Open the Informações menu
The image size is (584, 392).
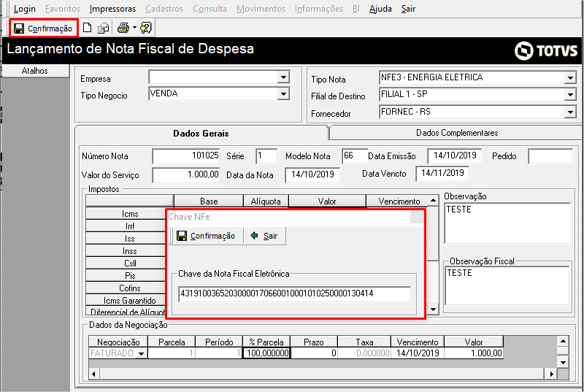[319, 9]
